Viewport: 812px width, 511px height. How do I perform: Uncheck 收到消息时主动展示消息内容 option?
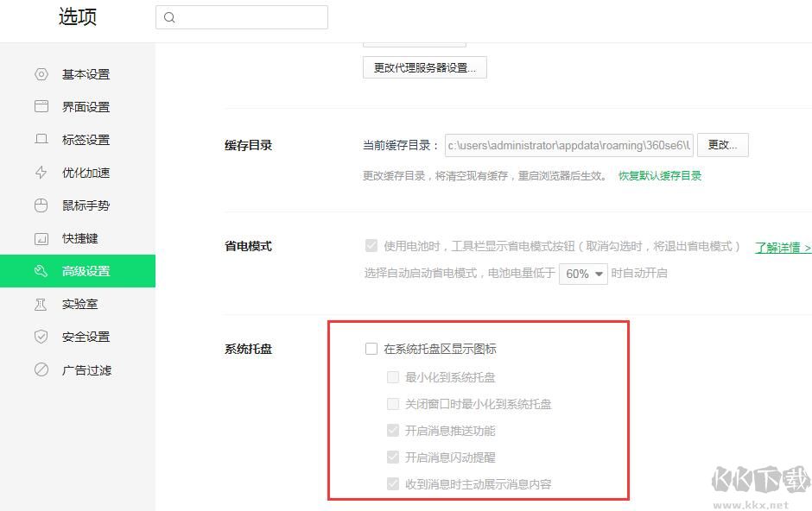tap(391, 483)
